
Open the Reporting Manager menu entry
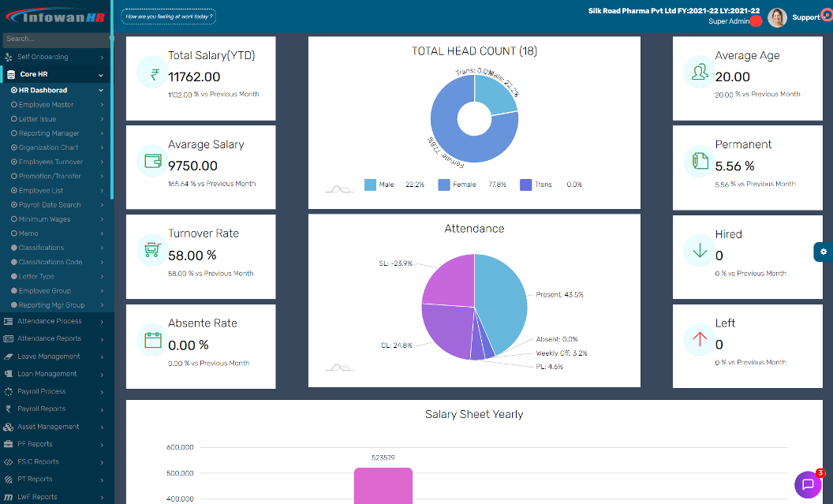pos(47,133)
